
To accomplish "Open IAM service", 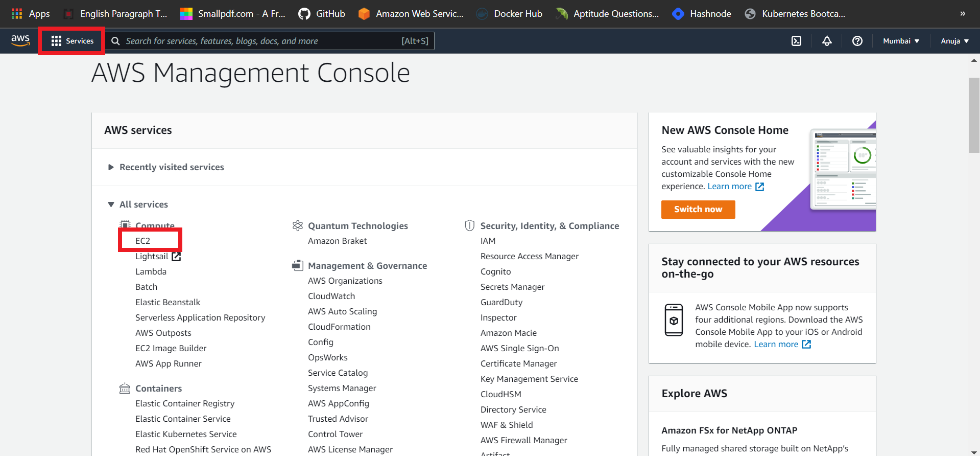I will point(488,241).
